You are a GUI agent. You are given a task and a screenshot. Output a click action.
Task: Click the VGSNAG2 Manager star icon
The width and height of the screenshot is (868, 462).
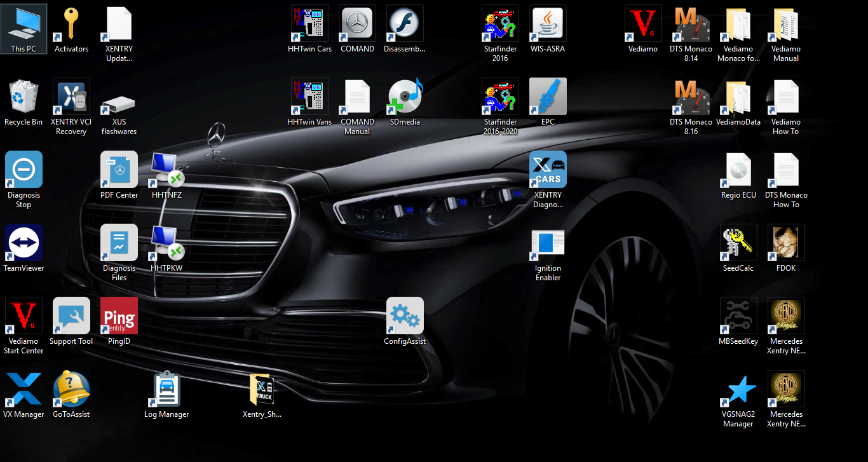pos(738,389)
